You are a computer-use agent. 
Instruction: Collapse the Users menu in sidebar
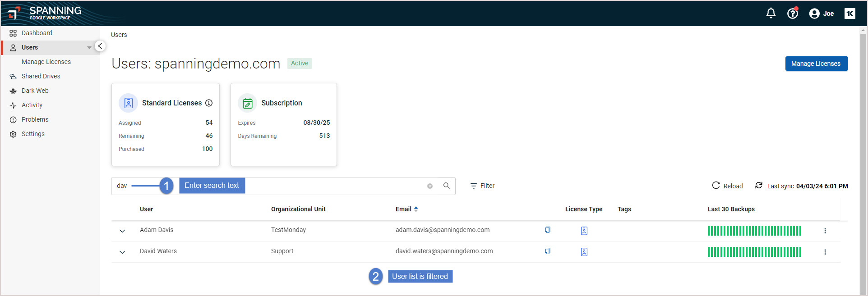click(x=89, y=47)
